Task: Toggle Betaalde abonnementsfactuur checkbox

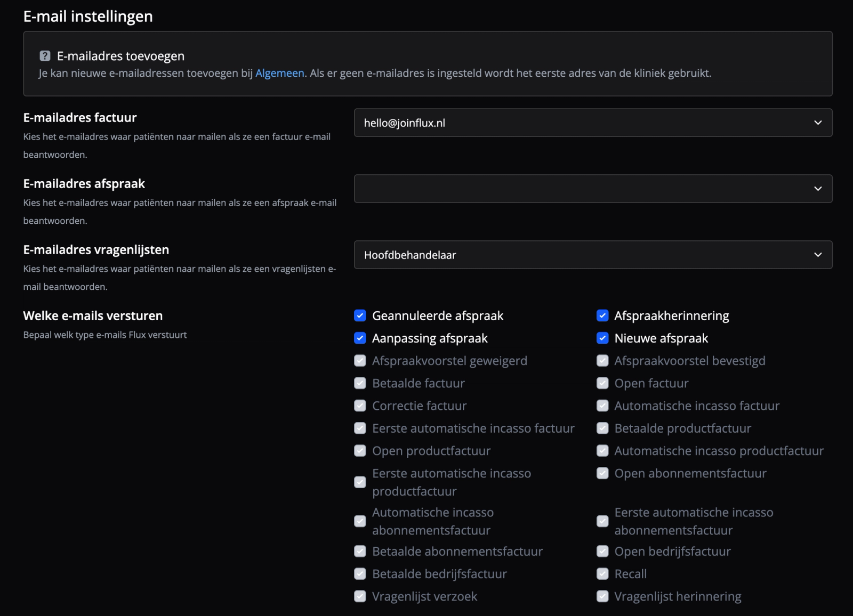Action: pos(360,551)
